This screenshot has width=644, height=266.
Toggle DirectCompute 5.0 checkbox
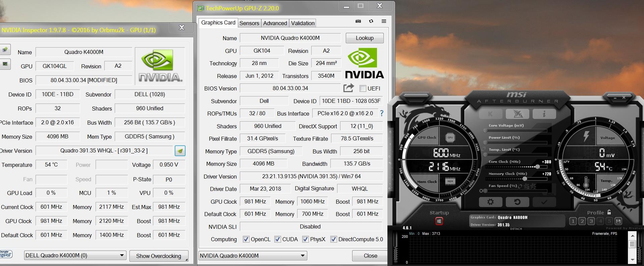333,239
